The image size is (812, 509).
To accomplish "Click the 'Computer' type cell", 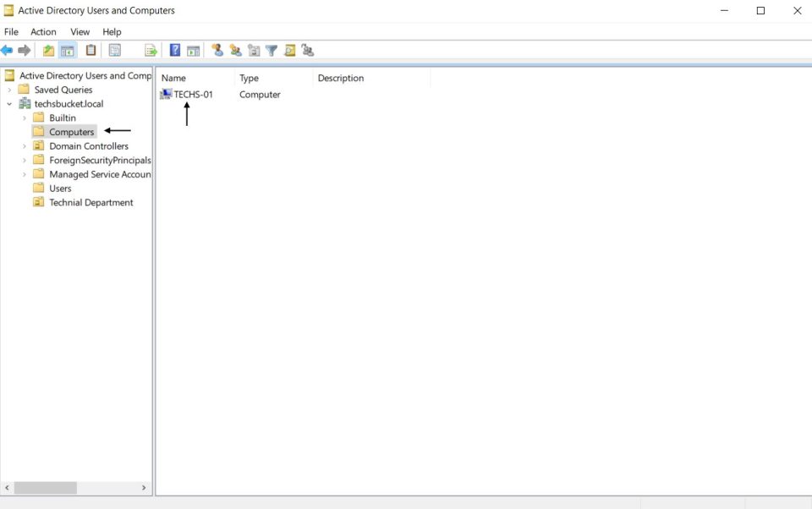I will 260,95.
